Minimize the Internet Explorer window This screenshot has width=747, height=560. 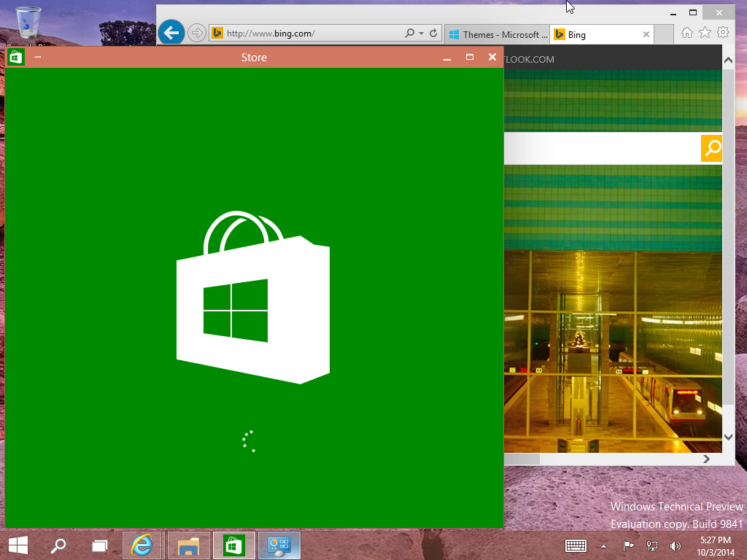[x=673, y=13]
